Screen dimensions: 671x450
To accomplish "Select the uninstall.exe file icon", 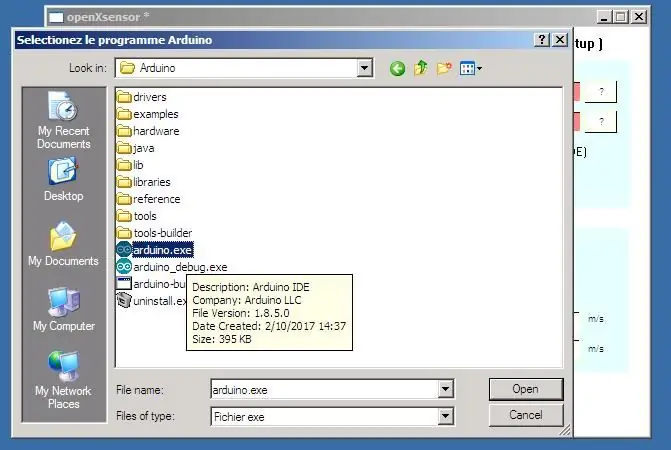I will pos(124,300).
